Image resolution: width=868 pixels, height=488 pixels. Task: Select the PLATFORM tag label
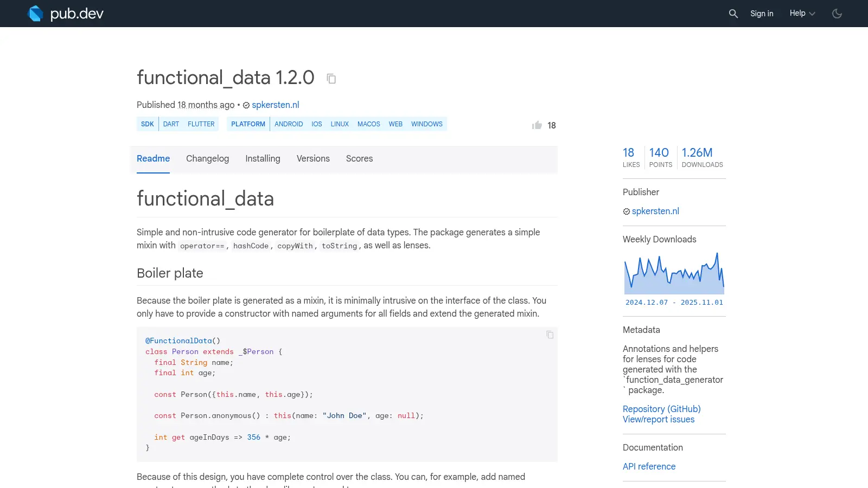click(248, 124)
